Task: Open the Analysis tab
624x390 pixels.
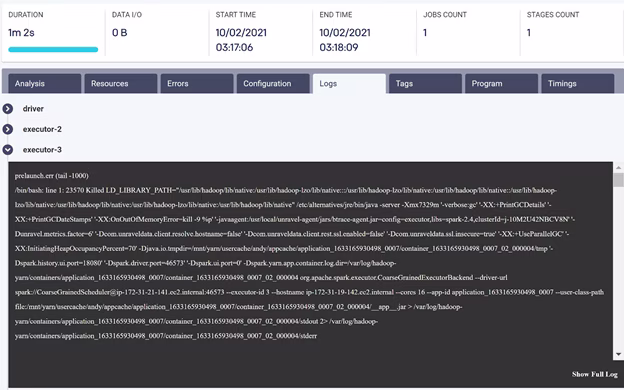Action: click(x=45, y=84)
